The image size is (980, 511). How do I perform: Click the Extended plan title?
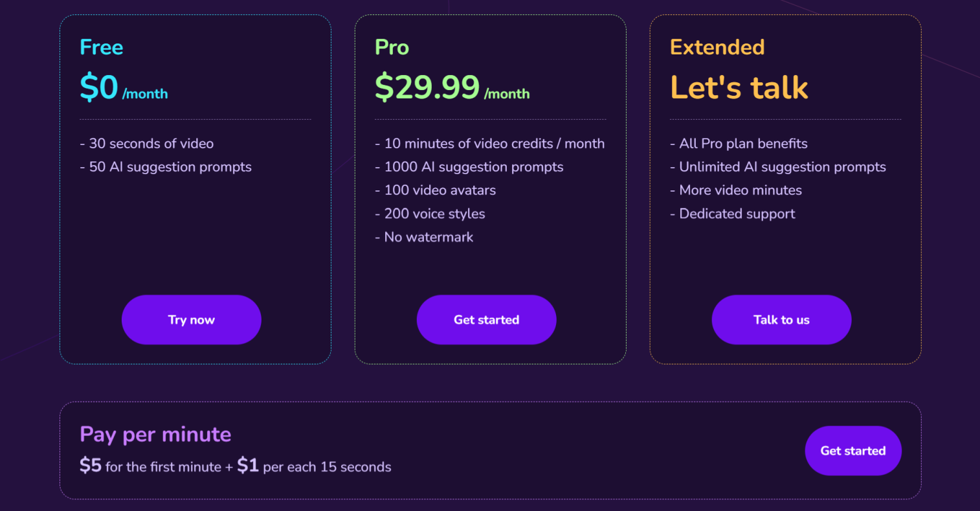tap(717, 47)
